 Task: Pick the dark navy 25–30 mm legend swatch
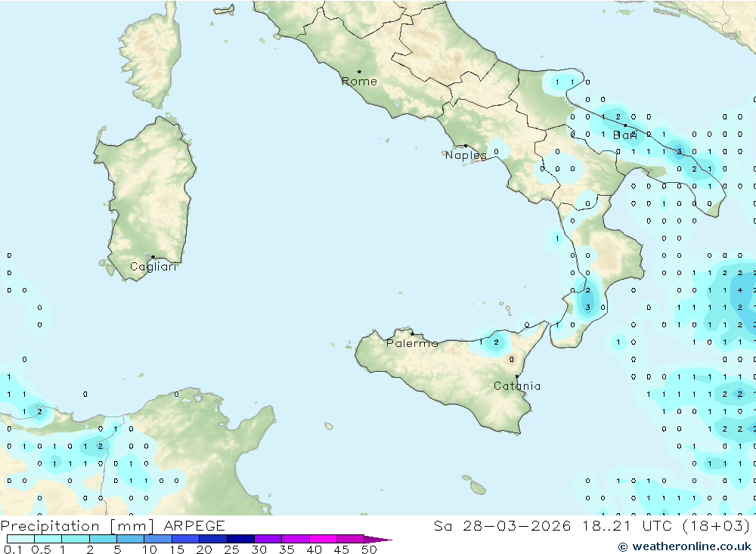(240, 539)
